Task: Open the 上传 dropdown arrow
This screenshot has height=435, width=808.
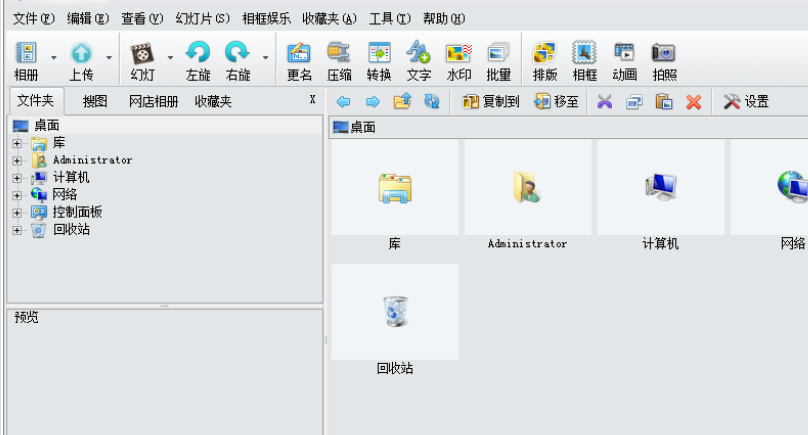Action: click(109, 57)
